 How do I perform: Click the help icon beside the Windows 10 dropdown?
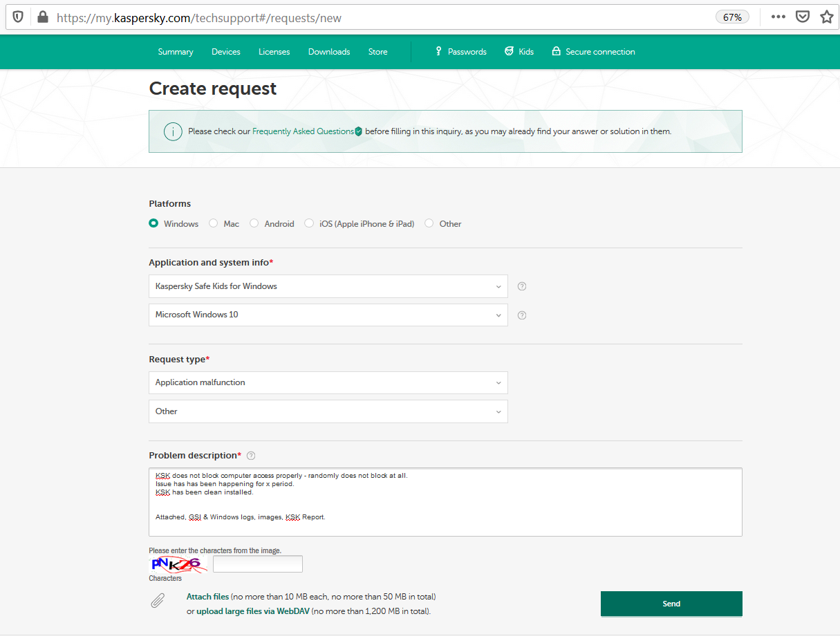[x=522, y=315]
